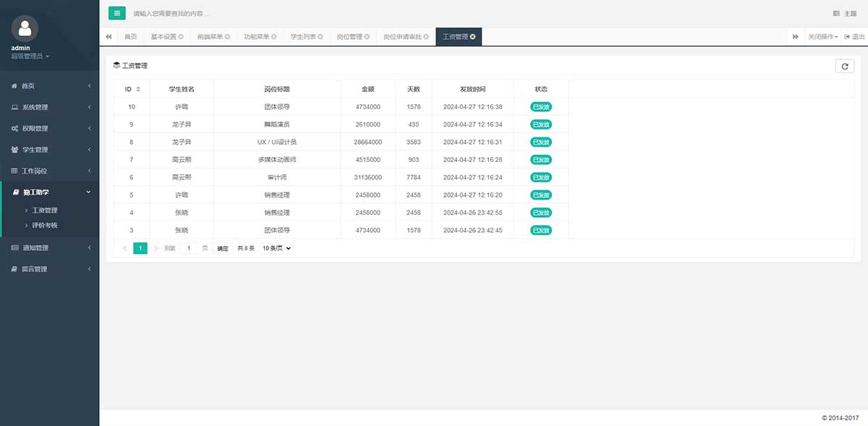Open the 关闭操作 dropdown menu
Screen dimensions: 868x426
pos(822,37)
